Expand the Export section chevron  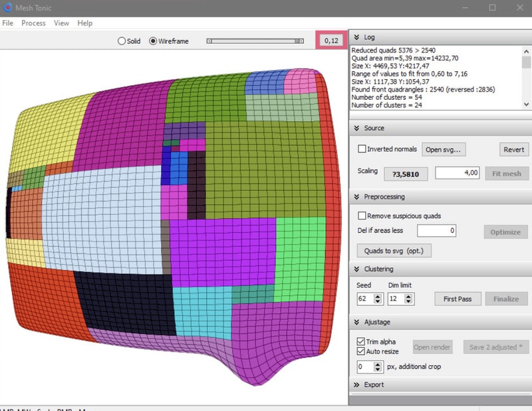click(356, 384)
